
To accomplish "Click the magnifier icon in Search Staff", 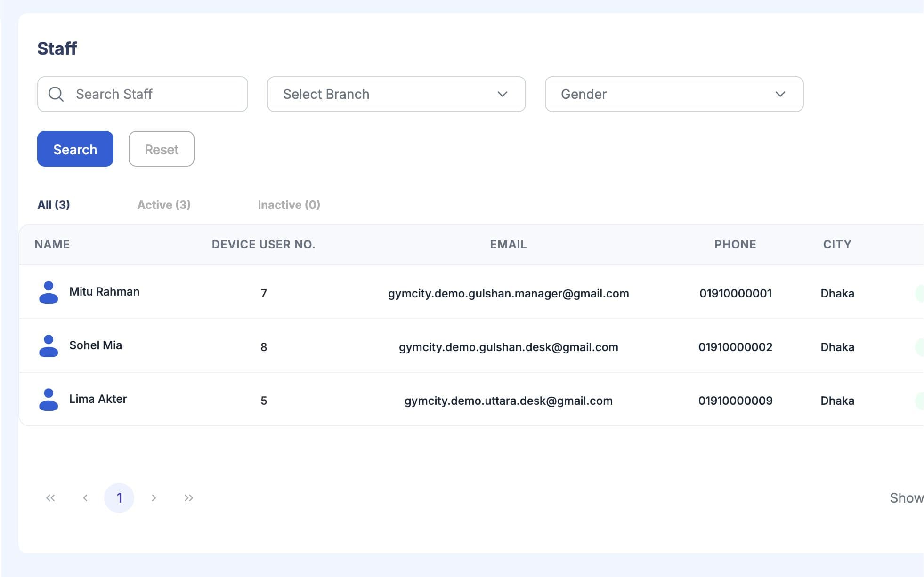I will point(56,94).
